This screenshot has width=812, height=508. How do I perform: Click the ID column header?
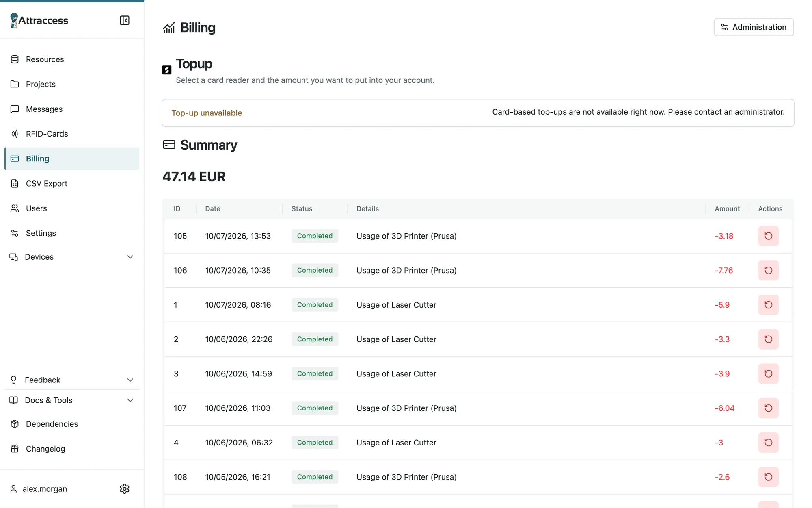click(x=177, y=209)
